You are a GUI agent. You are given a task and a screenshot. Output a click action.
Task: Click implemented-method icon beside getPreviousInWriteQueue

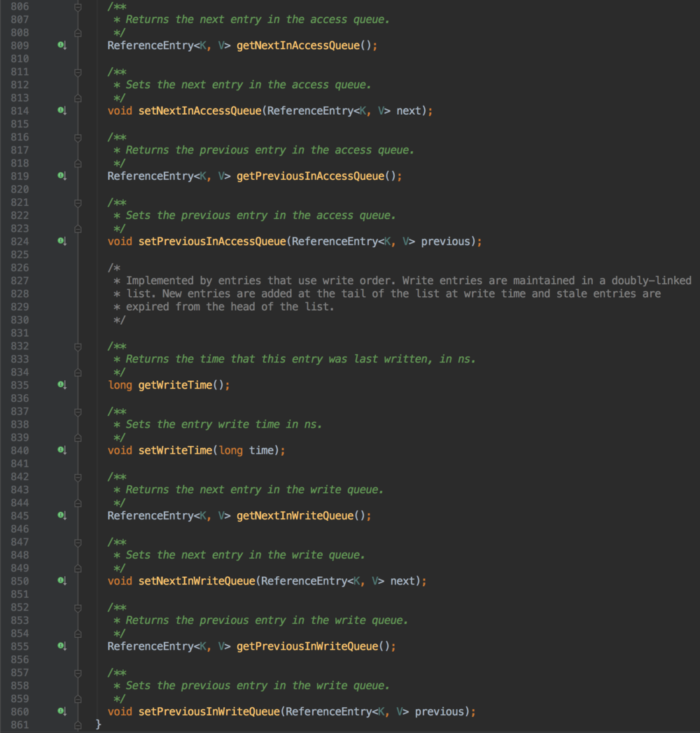point(62,645)
